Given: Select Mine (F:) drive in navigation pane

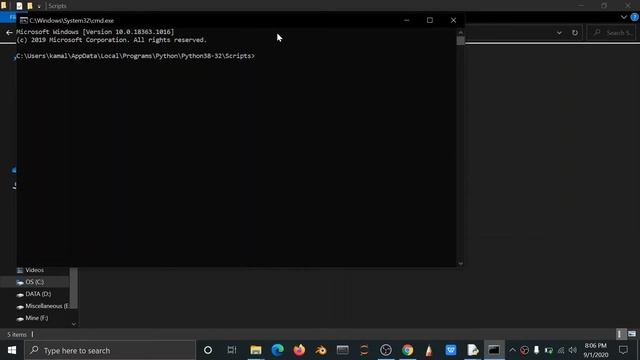Looking at the screenshot, I should [x=36, y=318].
